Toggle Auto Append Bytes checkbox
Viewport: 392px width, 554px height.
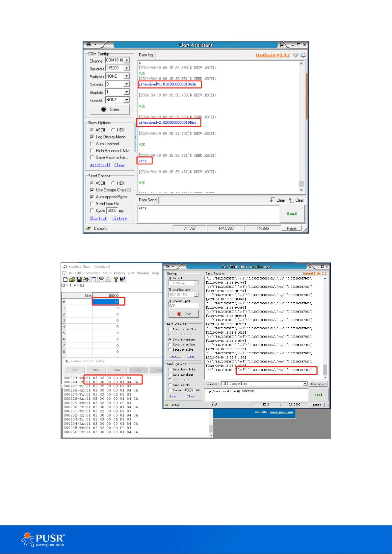(x=92, y=197)
